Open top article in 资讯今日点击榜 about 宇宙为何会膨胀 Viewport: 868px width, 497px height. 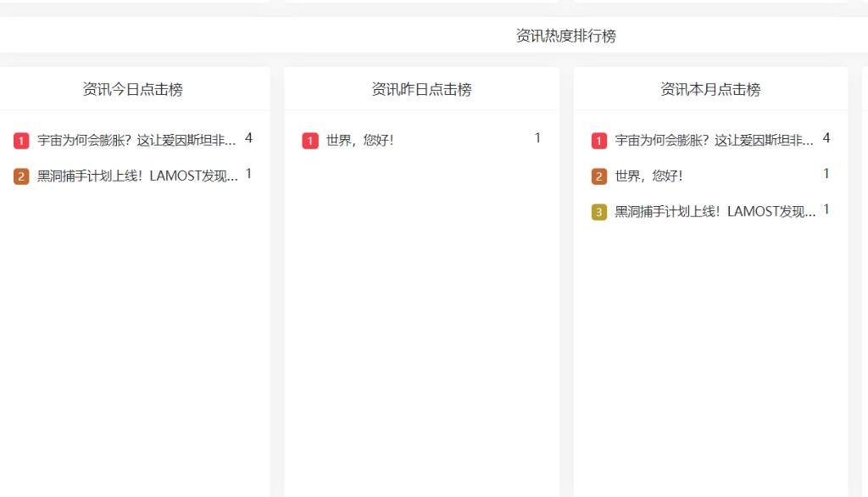(136, 140)
